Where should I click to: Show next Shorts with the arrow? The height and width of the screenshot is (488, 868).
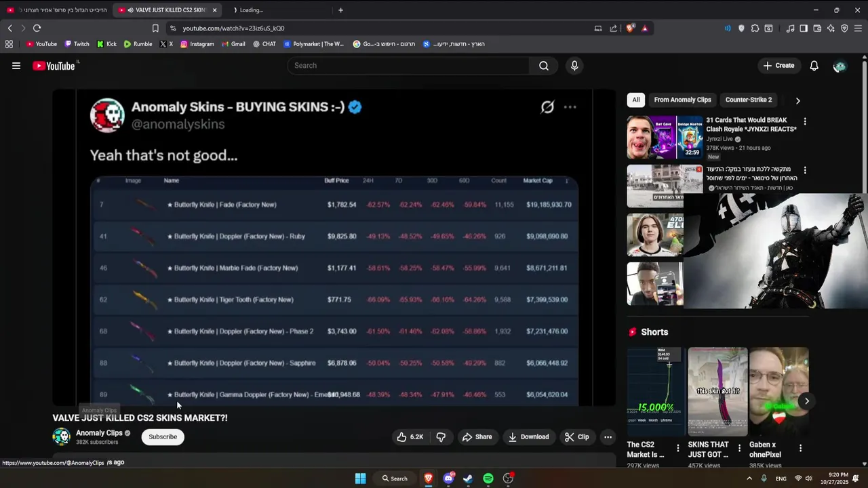[x=806, y=401]
